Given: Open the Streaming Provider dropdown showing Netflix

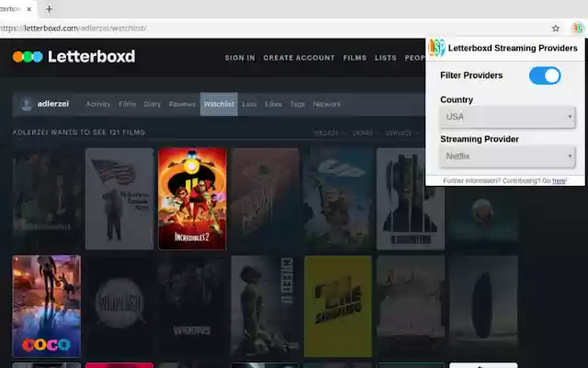Looking at the screenshot, I should [x=508, y=156].
